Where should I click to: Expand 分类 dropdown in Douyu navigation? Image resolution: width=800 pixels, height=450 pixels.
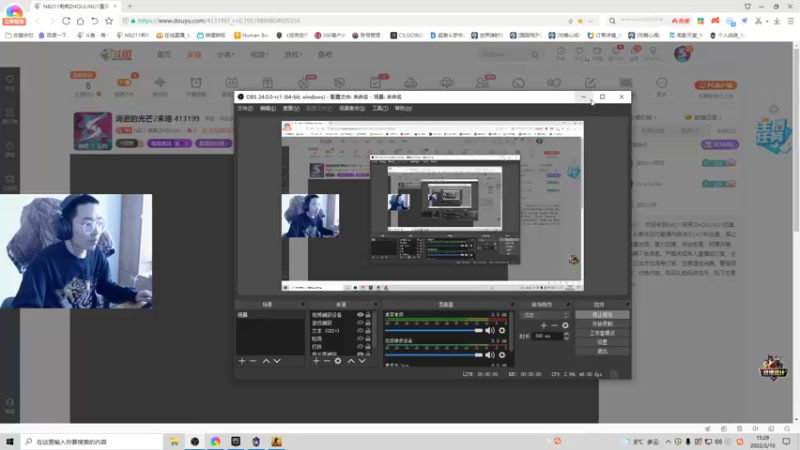click(x=226, y=55)
